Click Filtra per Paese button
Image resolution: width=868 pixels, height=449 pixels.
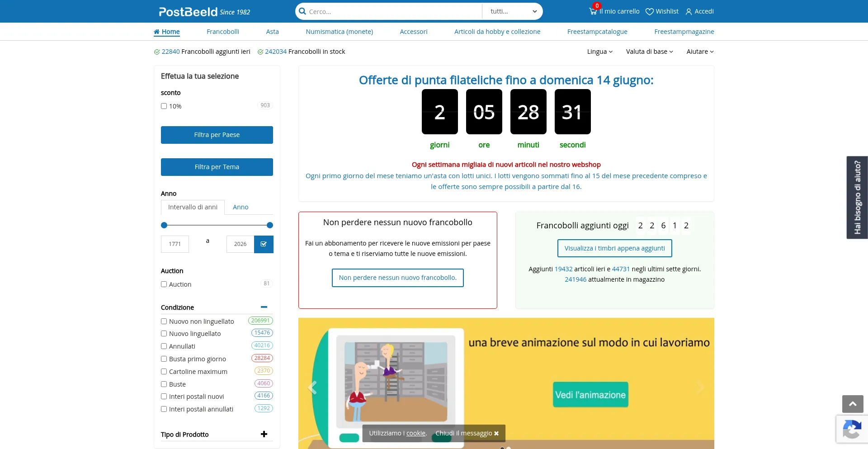click(x=217, y=135)
